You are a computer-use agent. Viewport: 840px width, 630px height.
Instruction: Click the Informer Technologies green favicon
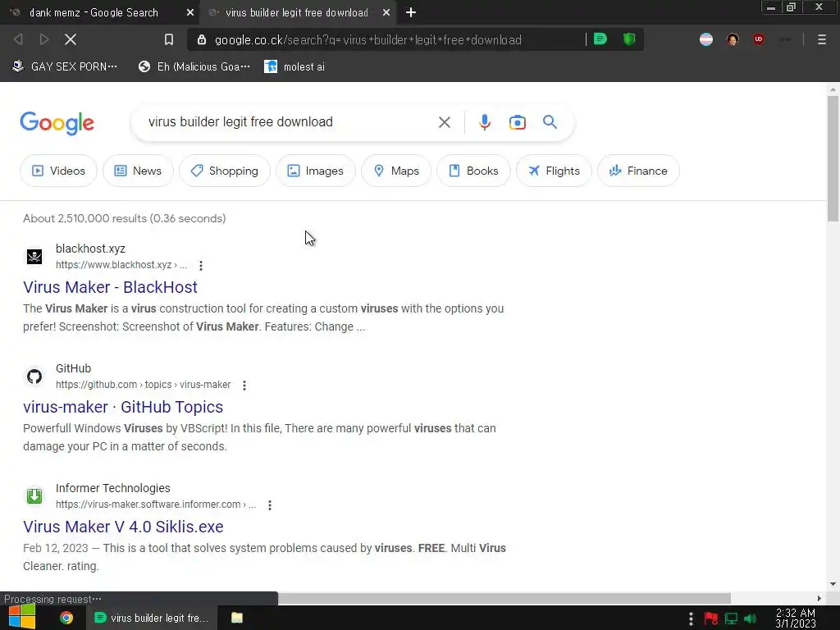point(34,496)
